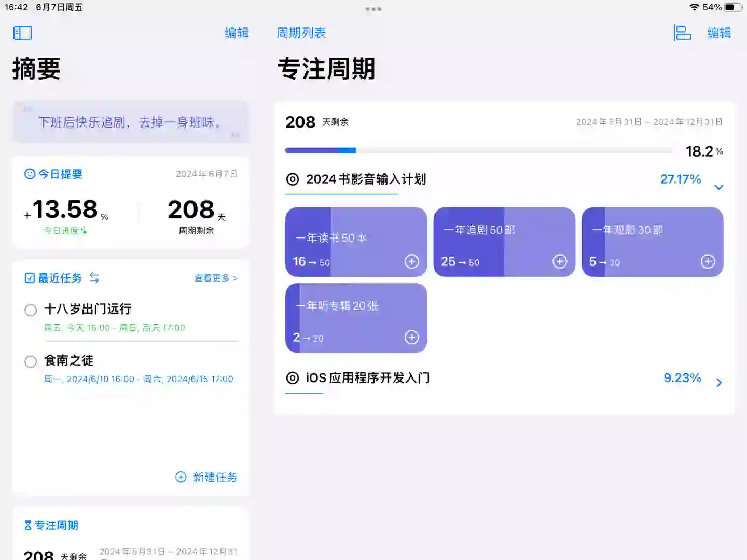Click the plus icon on 一年听专辑20张 card

411,337
